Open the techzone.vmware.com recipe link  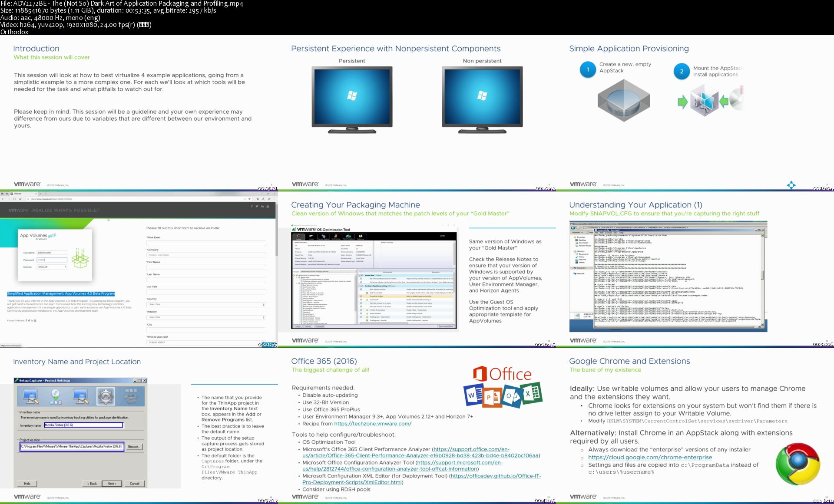pos(373,424)
